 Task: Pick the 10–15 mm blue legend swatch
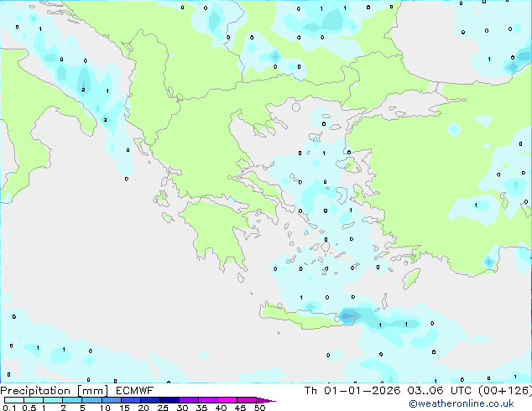click(x=112, y=400)
